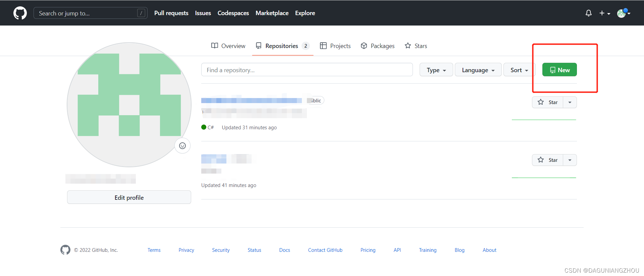The height and width of the screenshot is (276, 644).
Task: Go to Issues in the top bar
Action: coord(203,13)
